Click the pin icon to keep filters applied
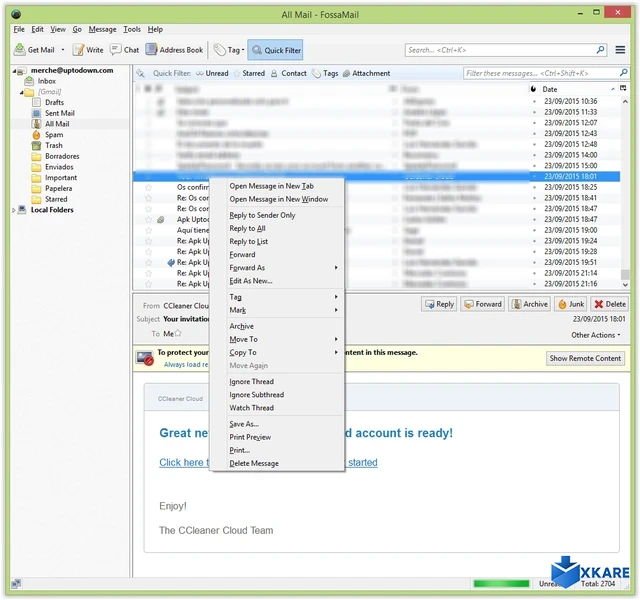The image size is (640, 600). coord(140,73)
